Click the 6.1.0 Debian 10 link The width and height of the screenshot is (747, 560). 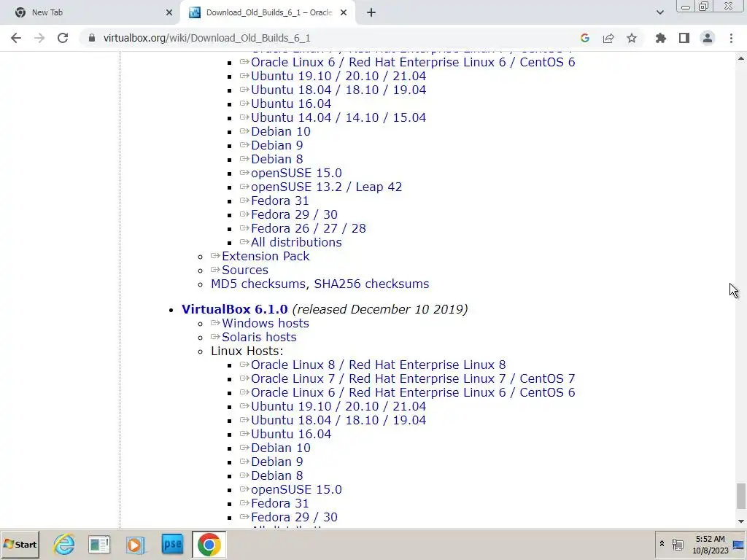281,448
